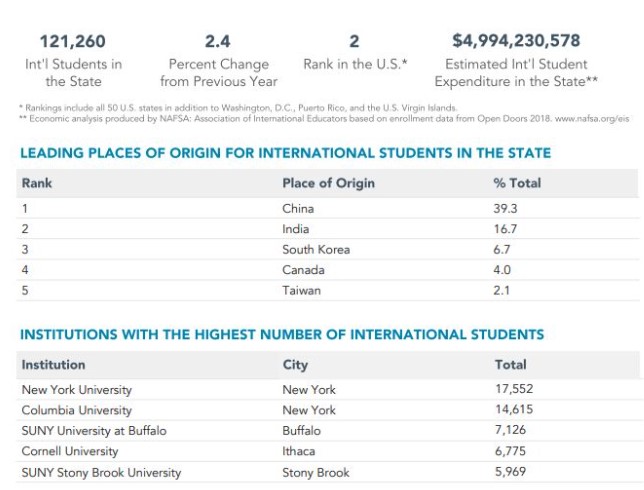This screenshot has height=490, width=644.
Task: Select New York University in institution list
Action: coord(77,390)
